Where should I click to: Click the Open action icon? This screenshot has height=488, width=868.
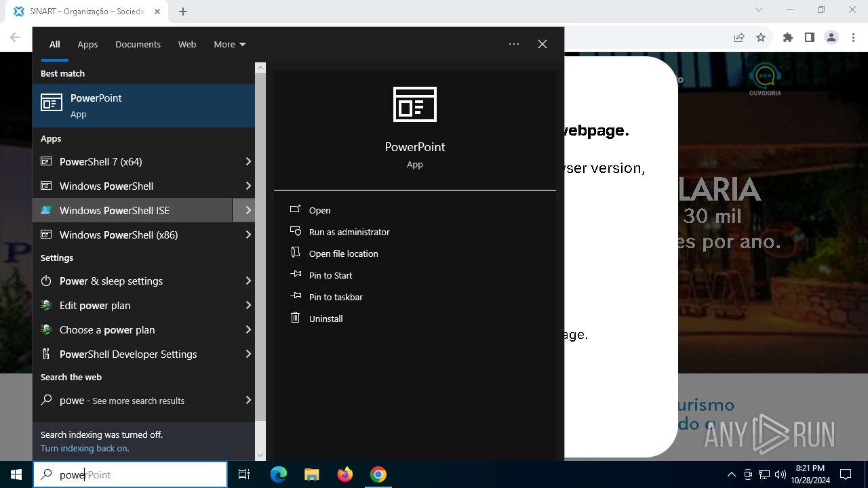pyautogui.click(x=295, y=209)
